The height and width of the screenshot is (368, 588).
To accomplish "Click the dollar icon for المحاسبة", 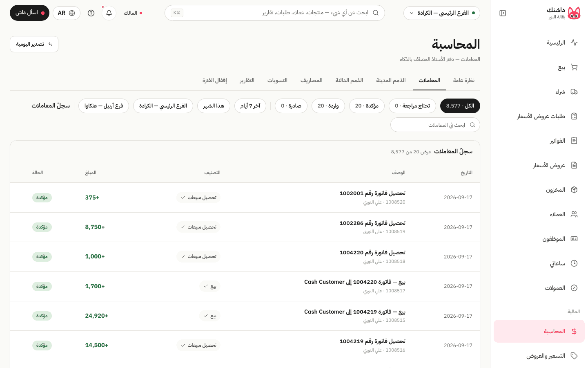I will pyautogui.click(x=574, y=331).
